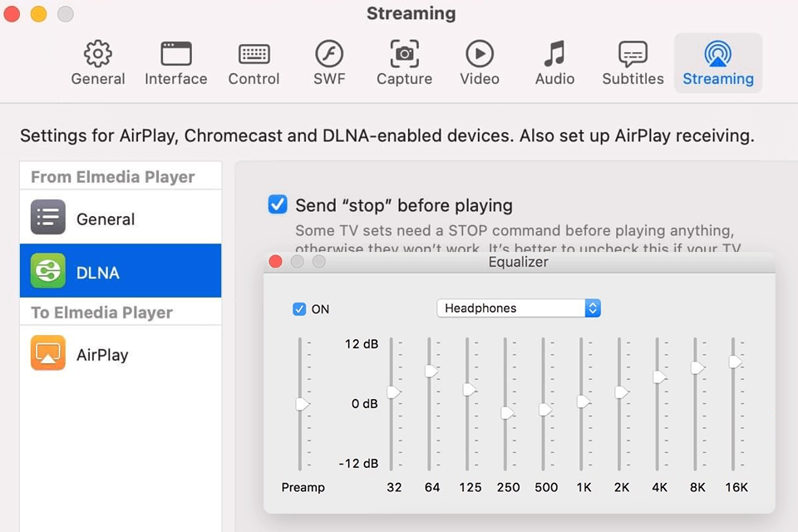The image size is (798, 532).
Task: Click the AirPlay orange sidebar icon
Action: click(48, 352)
